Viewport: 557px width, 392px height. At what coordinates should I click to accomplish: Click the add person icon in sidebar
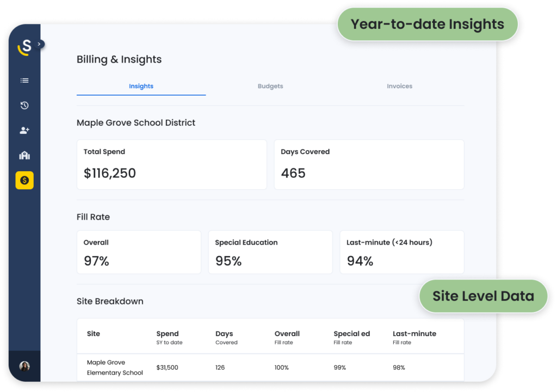(24, 130)
